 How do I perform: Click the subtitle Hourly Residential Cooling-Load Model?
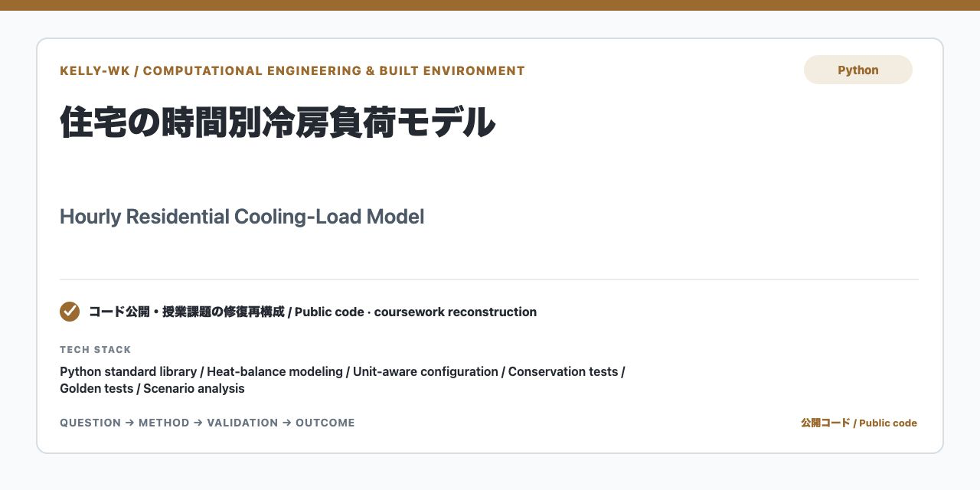242,217
